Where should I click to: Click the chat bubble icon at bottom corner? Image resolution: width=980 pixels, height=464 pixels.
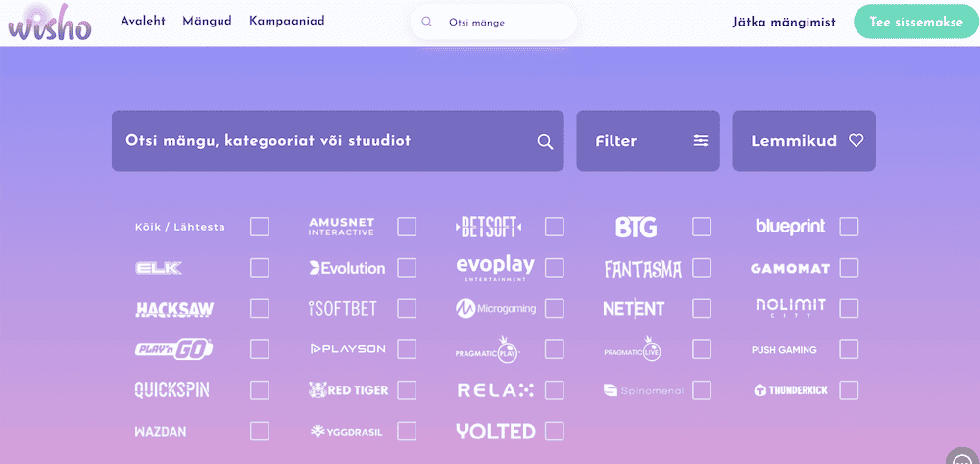pos(963,456)
